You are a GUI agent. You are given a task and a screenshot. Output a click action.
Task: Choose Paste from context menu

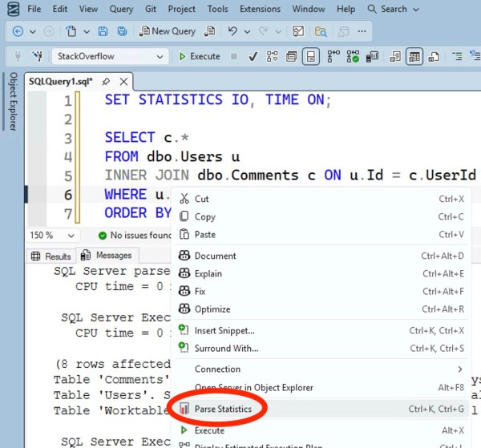pyautogui.click(x=321, y=235)
